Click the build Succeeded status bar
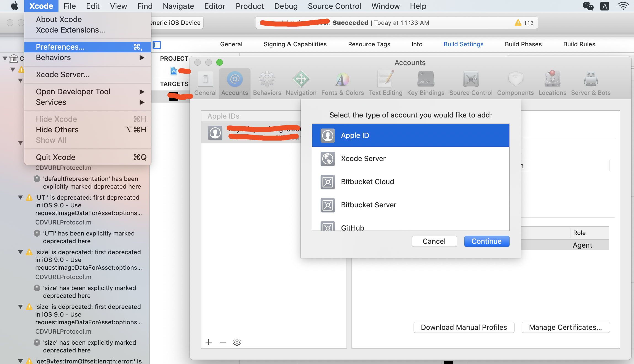Image resolution: width=634 pixels, height=364 pixels. (396, 23)
